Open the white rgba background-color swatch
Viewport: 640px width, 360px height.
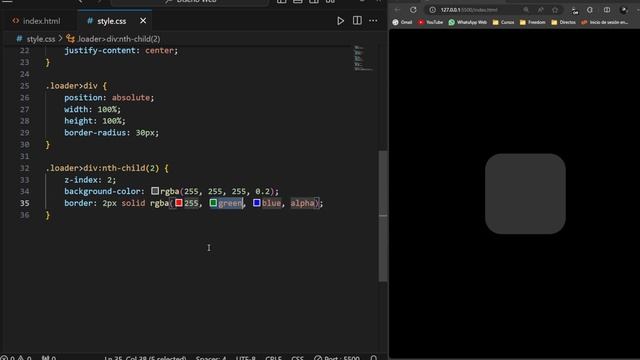[x=155, y=191]
